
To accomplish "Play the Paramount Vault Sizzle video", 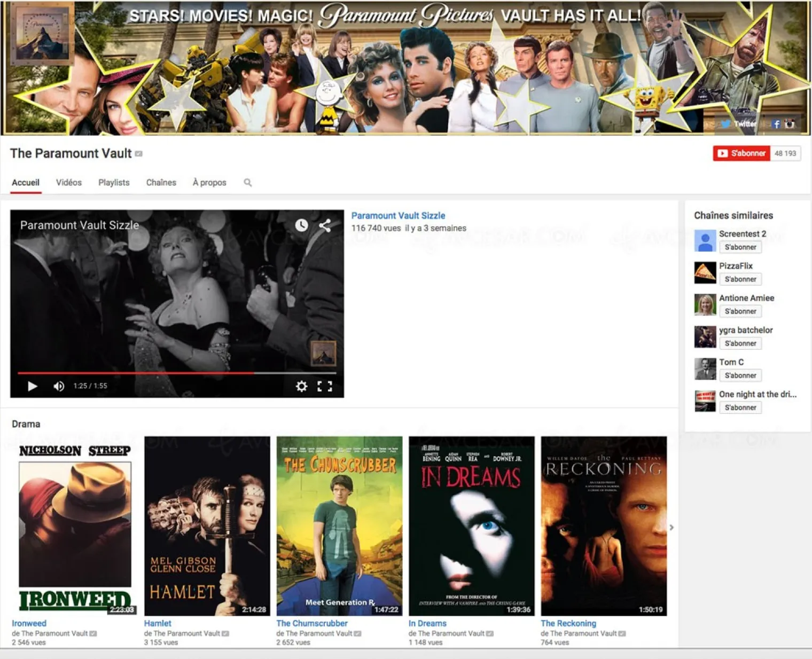I will (32, 386).
